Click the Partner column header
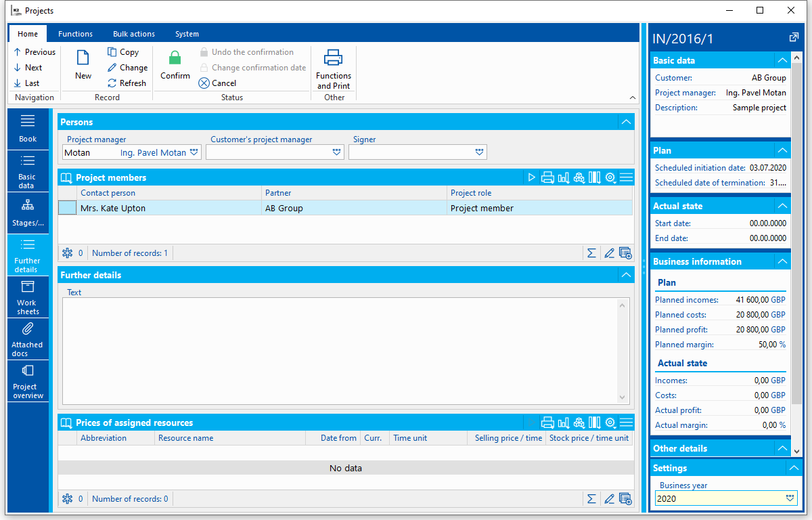The image size is (812, 520). [x=355, y=193]
